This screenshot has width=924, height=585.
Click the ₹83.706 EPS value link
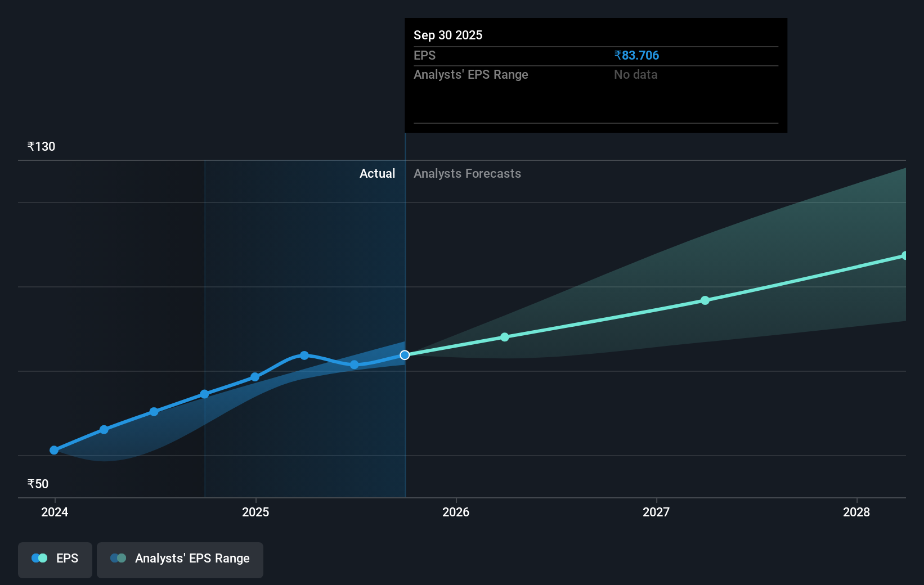coord(636,55)
